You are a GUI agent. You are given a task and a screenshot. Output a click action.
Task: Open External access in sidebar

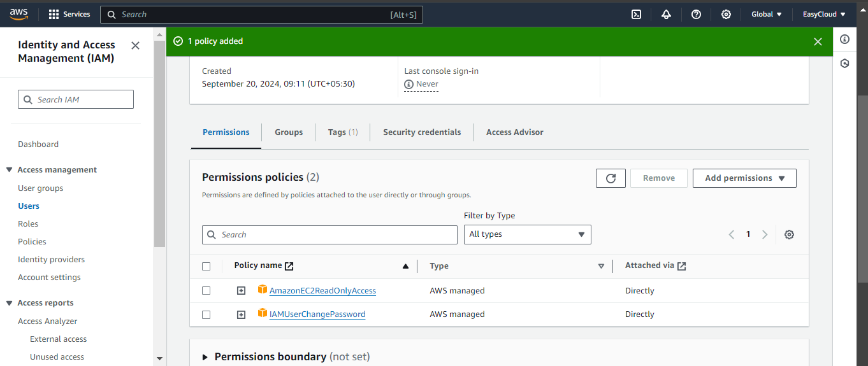click(x=58, y=339)
